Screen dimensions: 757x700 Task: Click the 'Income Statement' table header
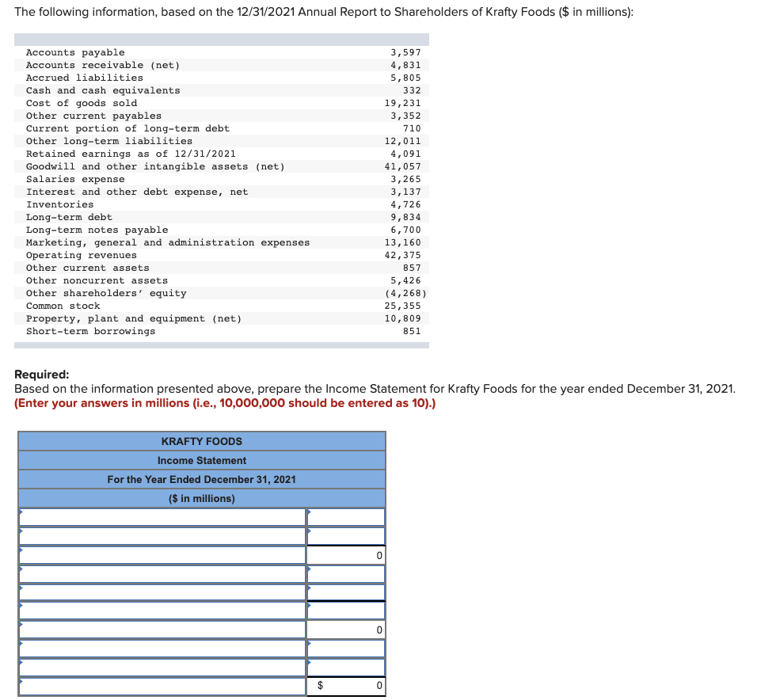(x=202, y=461)
